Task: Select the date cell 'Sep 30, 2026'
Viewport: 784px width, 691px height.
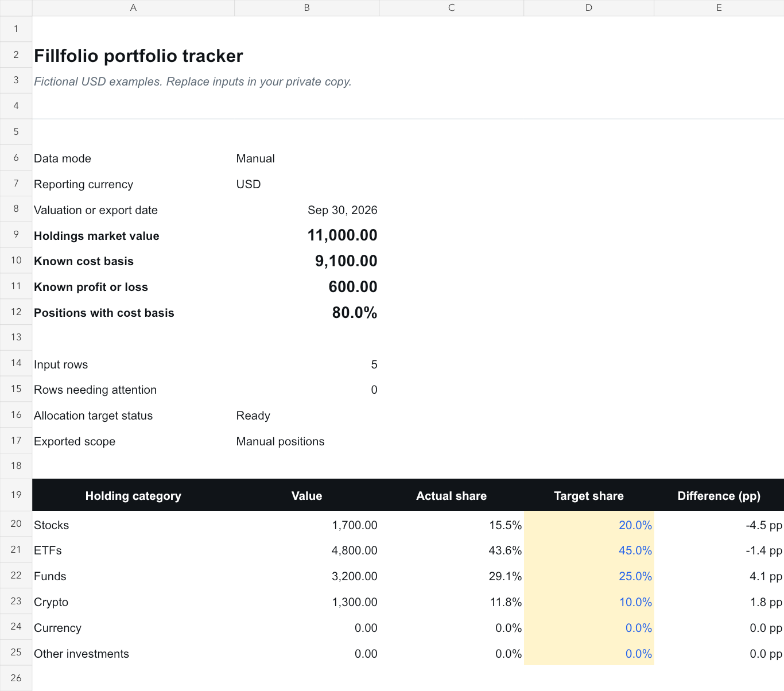Action: tap(306, 210)
